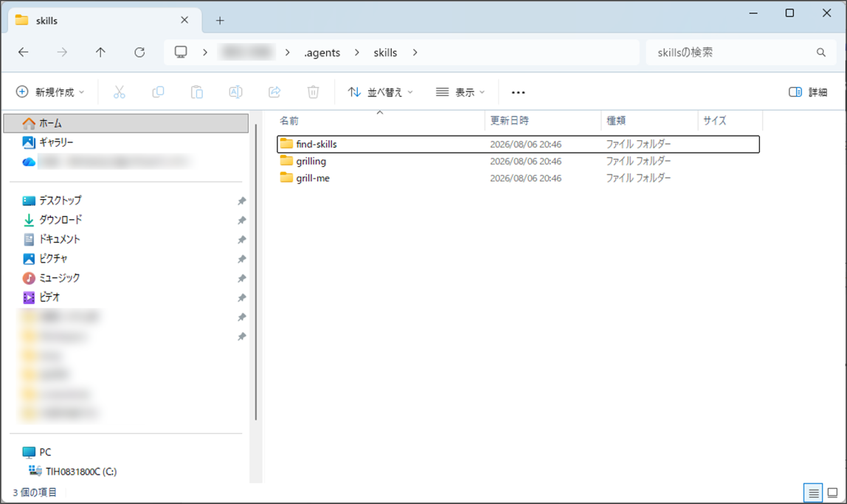The image size is (847, 504).
Task: Click pin icon next to ドキュメント
Action: click(x=241, y=240)
